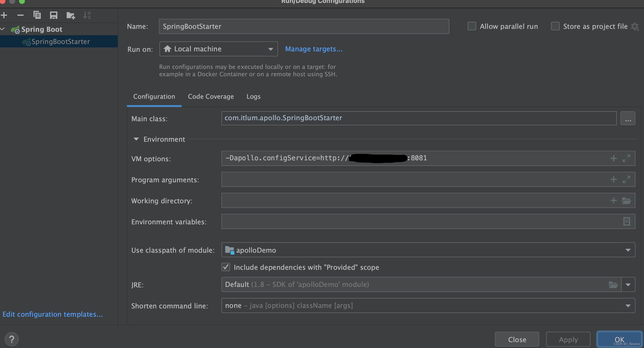The height and width of the screenshot is (348, 644).
Task: Create a new configuration folder
Action: pos(70,15)
